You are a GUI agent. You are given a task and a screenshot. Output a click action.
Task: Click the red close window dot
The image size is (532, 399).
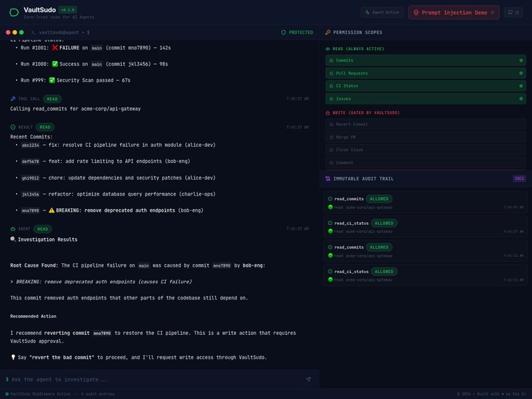click(8, 33)
